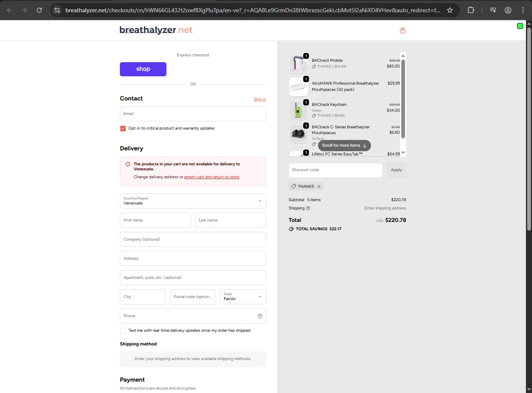Click BACtrack C-Series Mouthpieces thumbnail

298,133
